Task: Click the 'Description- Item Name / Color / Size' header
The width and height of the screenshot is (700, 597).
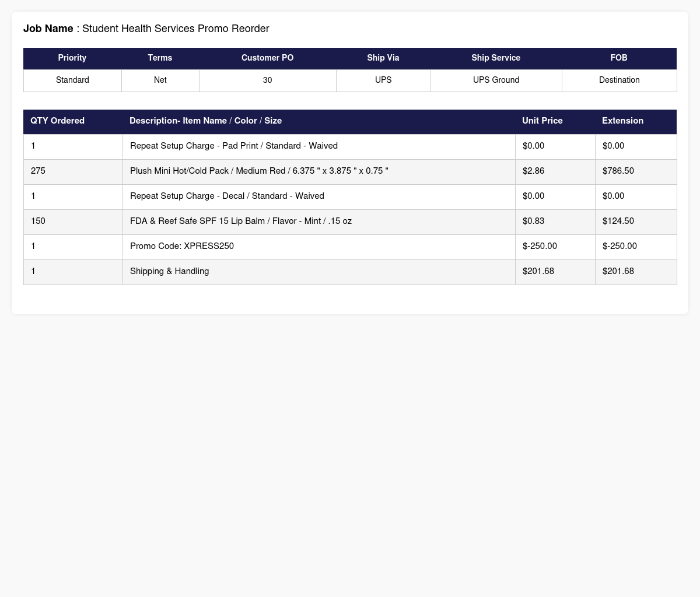Action: 319,121
